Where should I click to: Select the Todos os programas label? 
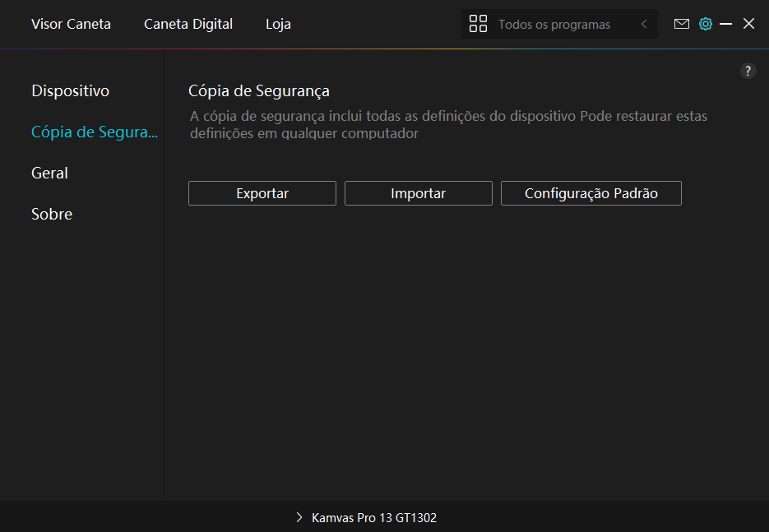coord(554,25)
